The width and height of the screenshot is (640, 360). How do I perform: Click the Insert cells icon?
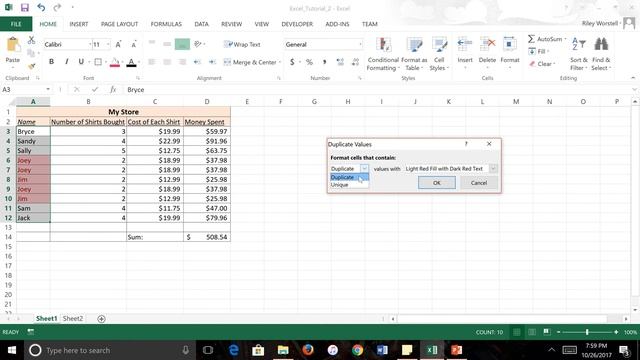464,44
